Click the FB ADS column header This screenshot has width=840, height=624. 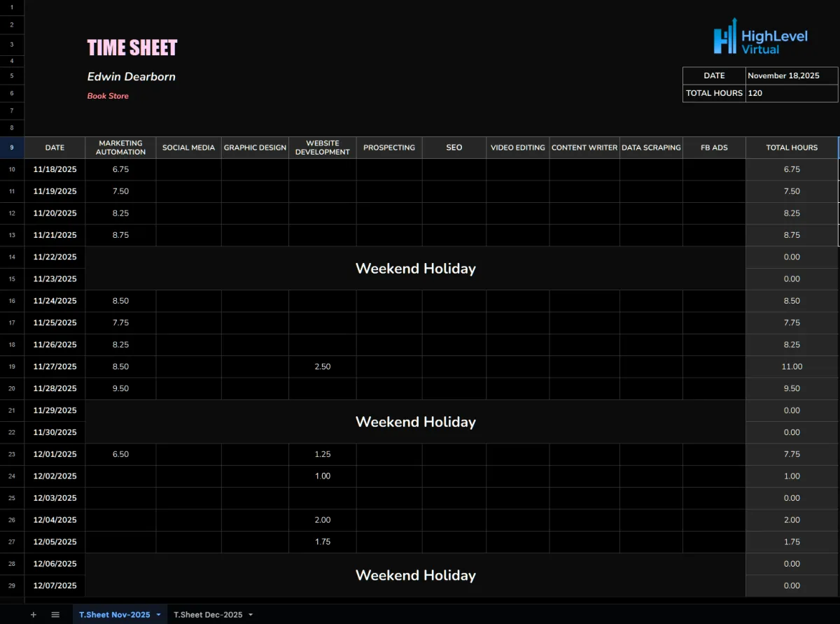715,148
